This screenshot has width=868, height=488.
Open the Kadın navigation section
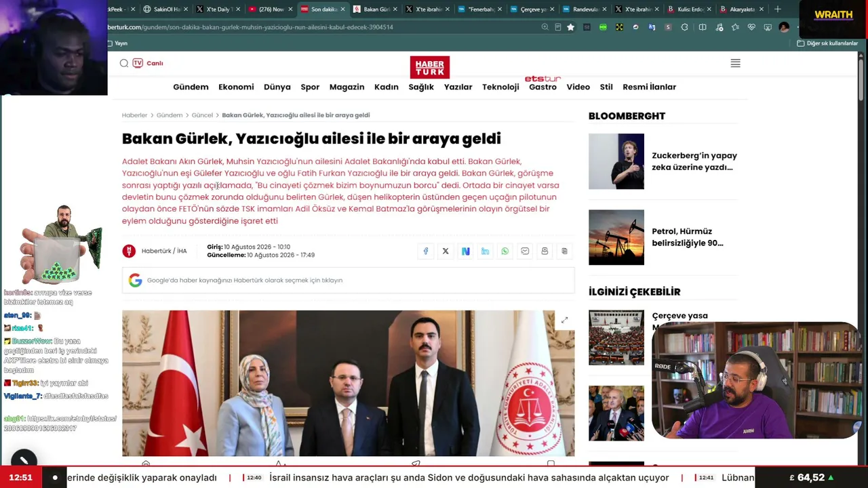[x=387, y=87]
